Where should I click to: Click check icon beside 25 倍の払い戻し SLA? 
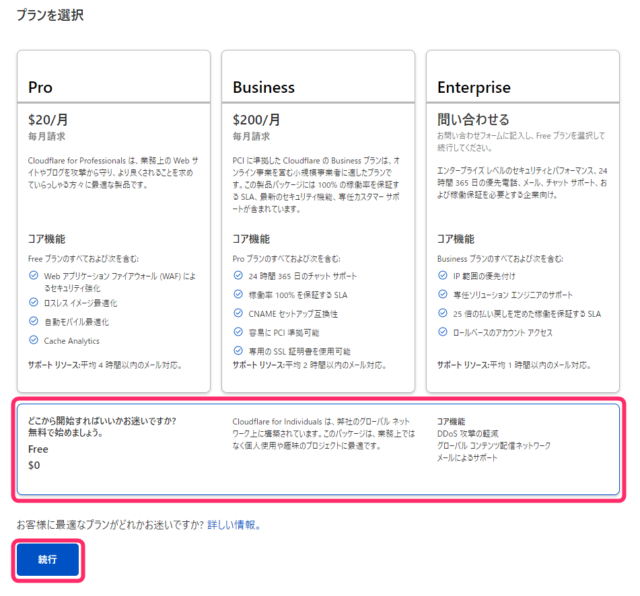442,313
